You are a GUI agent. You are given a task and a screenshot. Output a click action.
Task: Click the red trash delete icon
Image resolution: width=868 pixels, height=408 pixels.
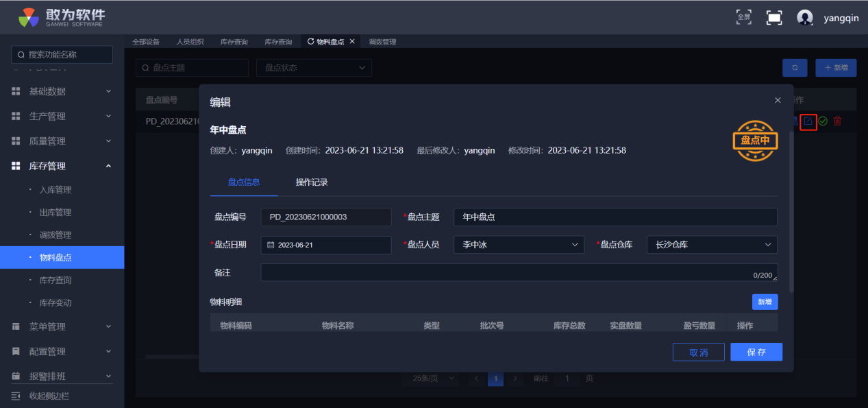click(x=837, y=121)
